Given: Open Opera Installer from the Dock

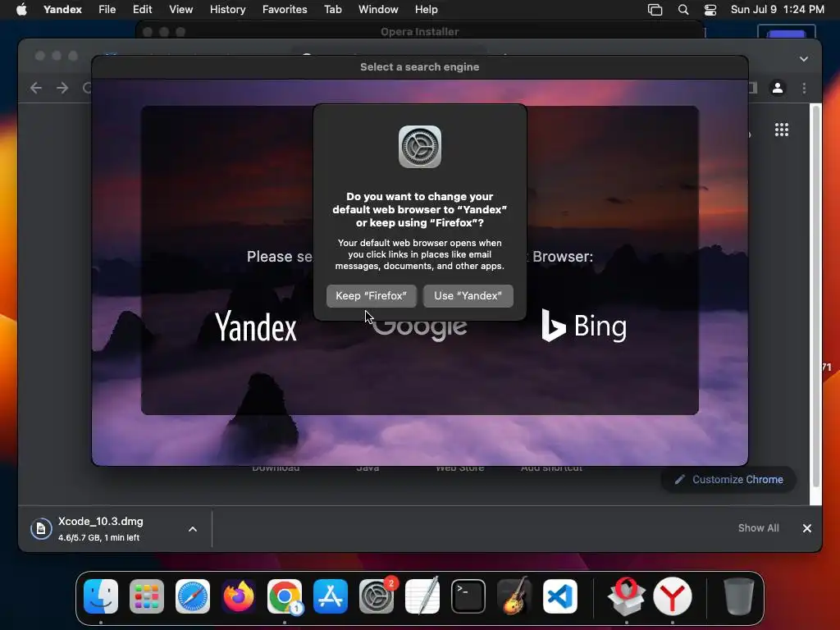Looking at the screenshot, I should tap(626, 596).
